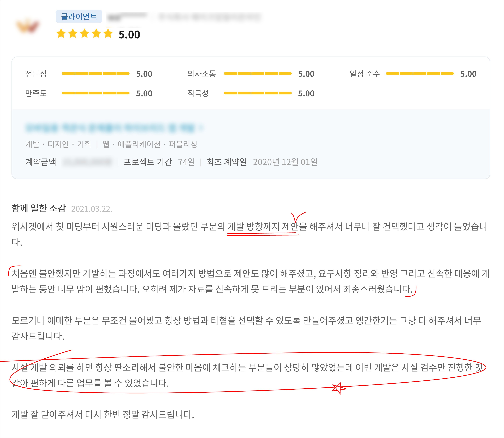Viewport: 504px width, 438px height.
Task: Click the 함께 일한 소감 heading
Action: click(x=39, y=208)
